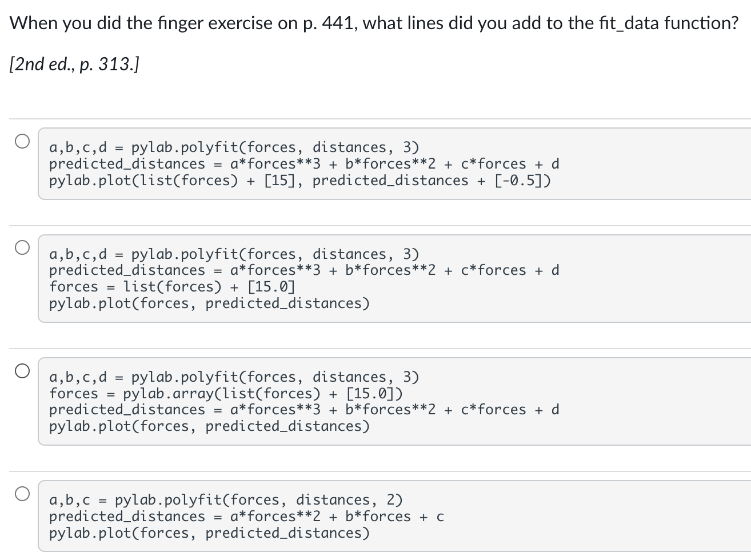
Task: Click the polyfit degree 3 line in the second answer
Action: click(x=234, y=254)
